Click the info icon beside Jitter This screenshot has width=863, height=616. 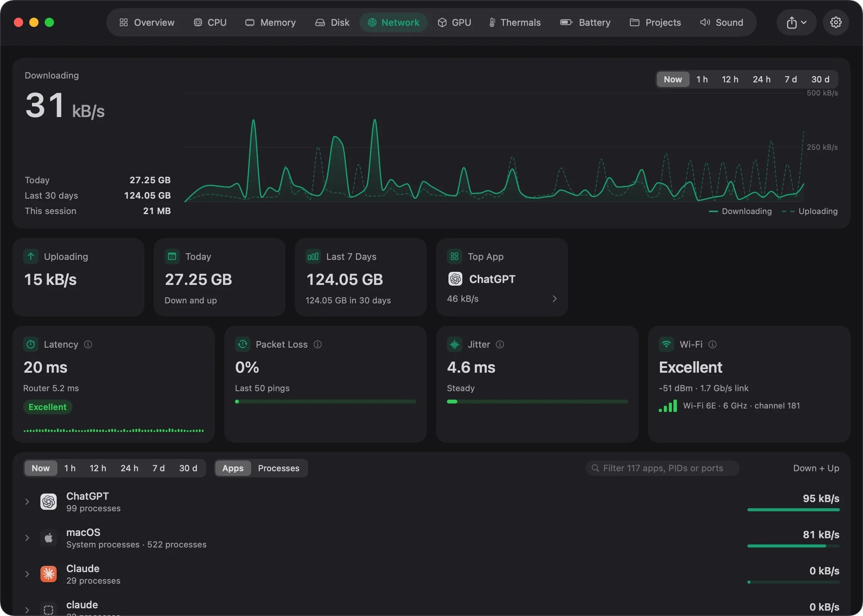pyautogui.click(x=500, y=344)
